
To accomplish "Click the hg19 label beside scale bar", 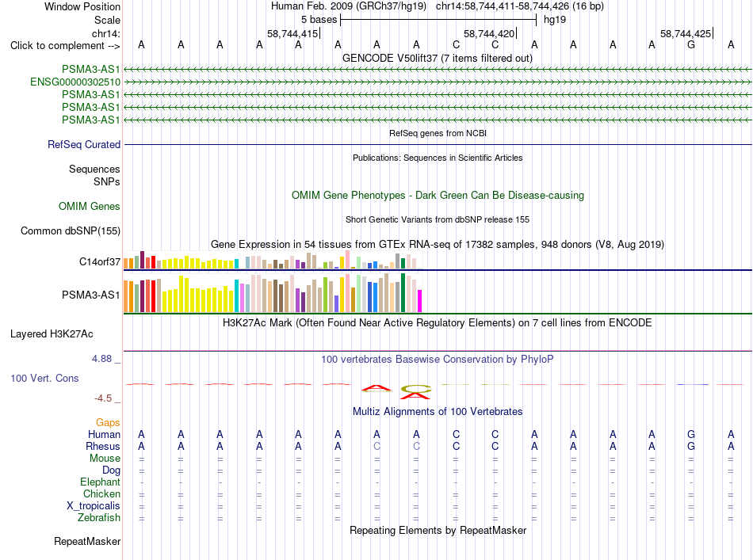I will point(555,20).
